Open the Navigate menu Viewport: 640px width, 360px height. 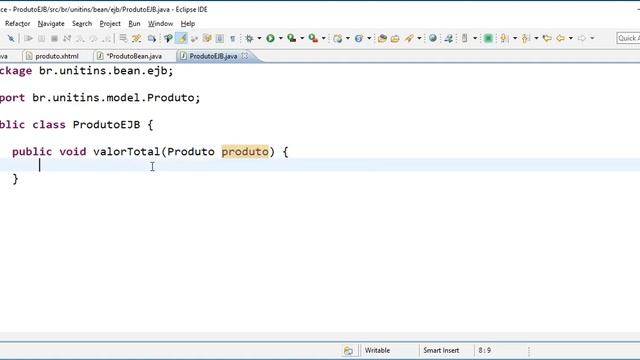pyautogui.click(x=51, y=24)
